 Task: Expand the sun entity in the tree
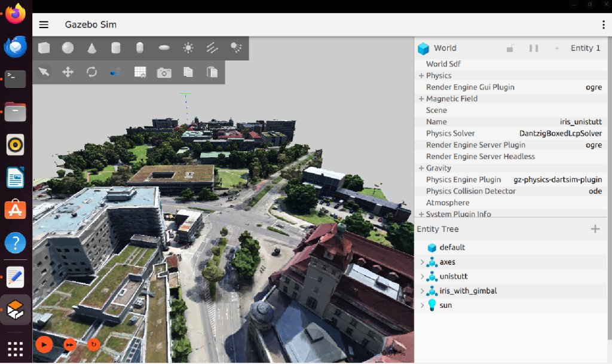click(422, 305)
